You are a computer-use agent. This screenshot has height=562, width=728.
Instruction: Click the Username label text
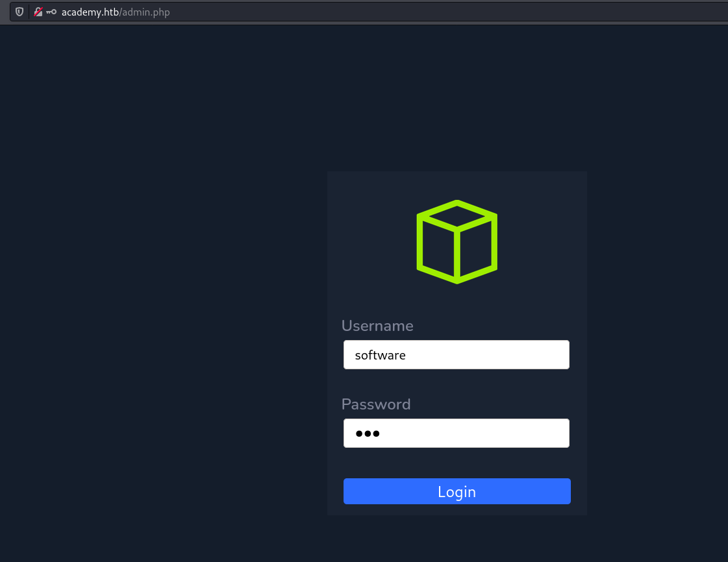click(x=377, y=326)
